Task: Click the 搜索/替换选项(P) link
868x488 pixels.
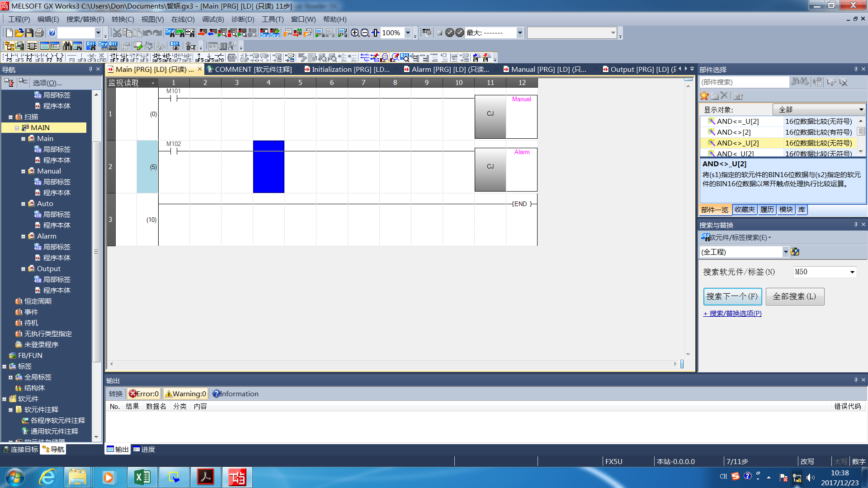Action: pyautogui.click(x=732, y=314)
